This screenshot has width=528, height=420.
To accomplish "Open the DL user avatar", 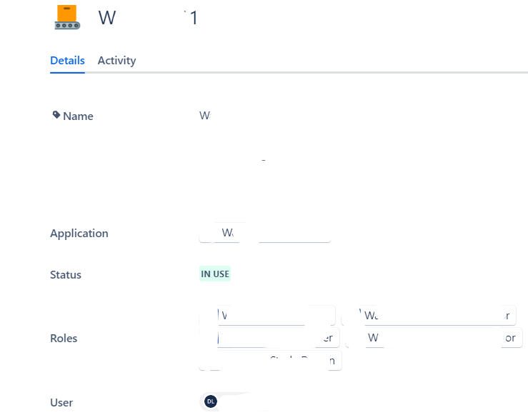I will click(211, 401).
